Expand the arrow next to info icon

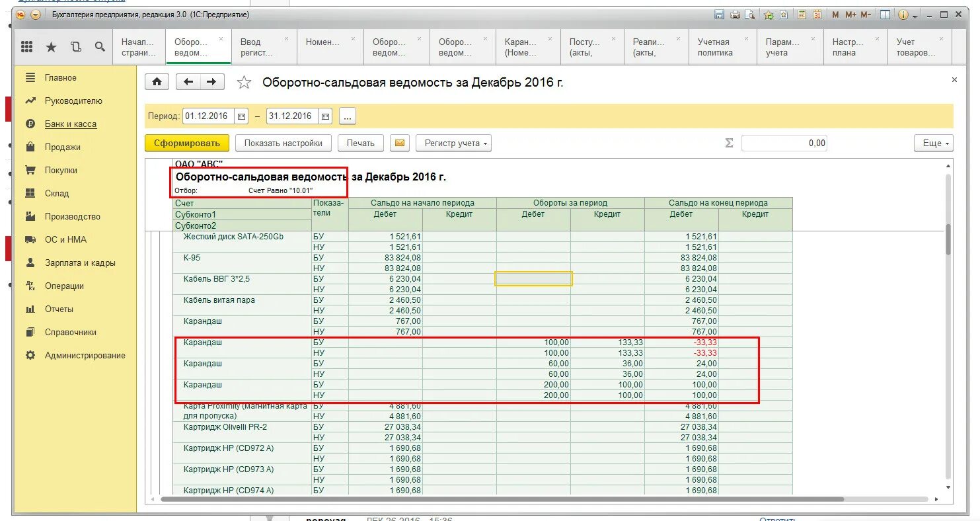(915, 15)
